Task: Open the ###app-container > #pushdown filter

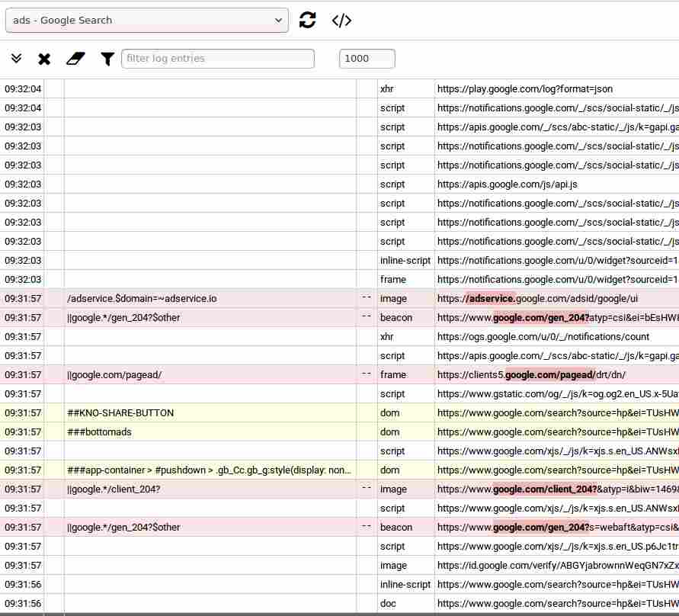Action: pyautogui.click(x=209, y=470)
